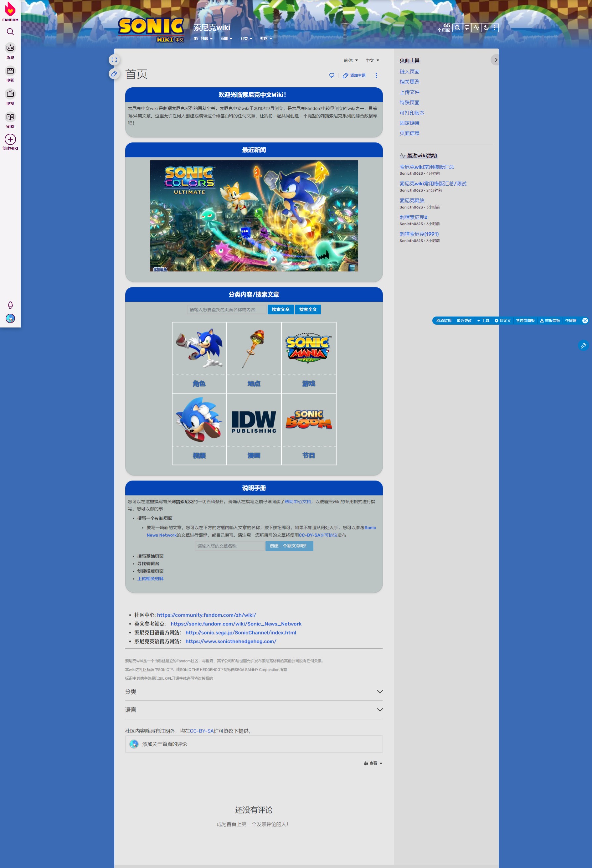592x868 pixels.
Task: Click 快捷键 in toolbar
Action: pyautogui.click(x=570, y=320)
